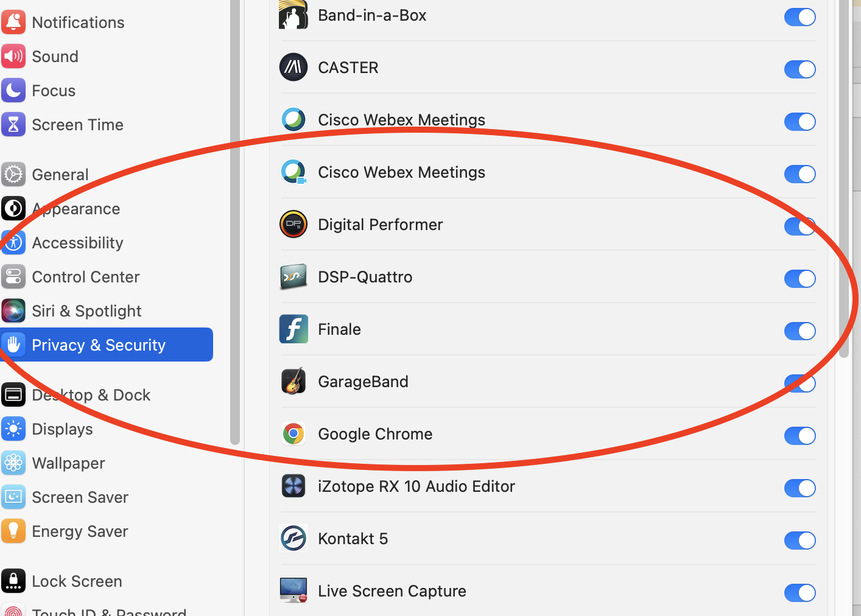Click the Energy Saver bulb icon
Screen dimensions: 861x616
[x=13, y=531]
